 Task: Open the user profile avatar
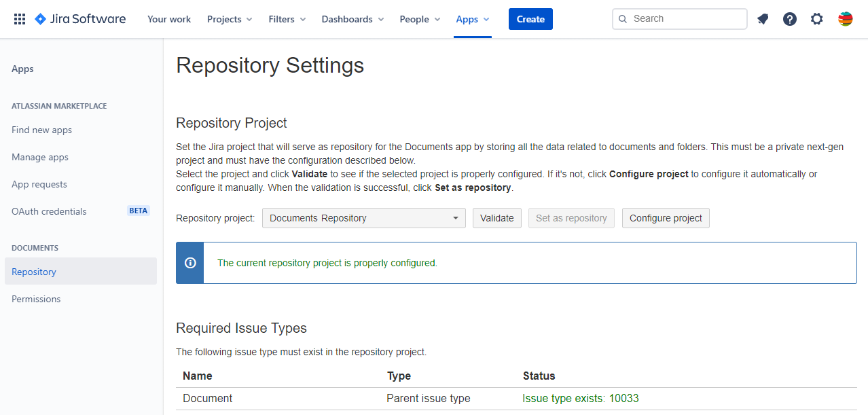(x=845, y=19)
